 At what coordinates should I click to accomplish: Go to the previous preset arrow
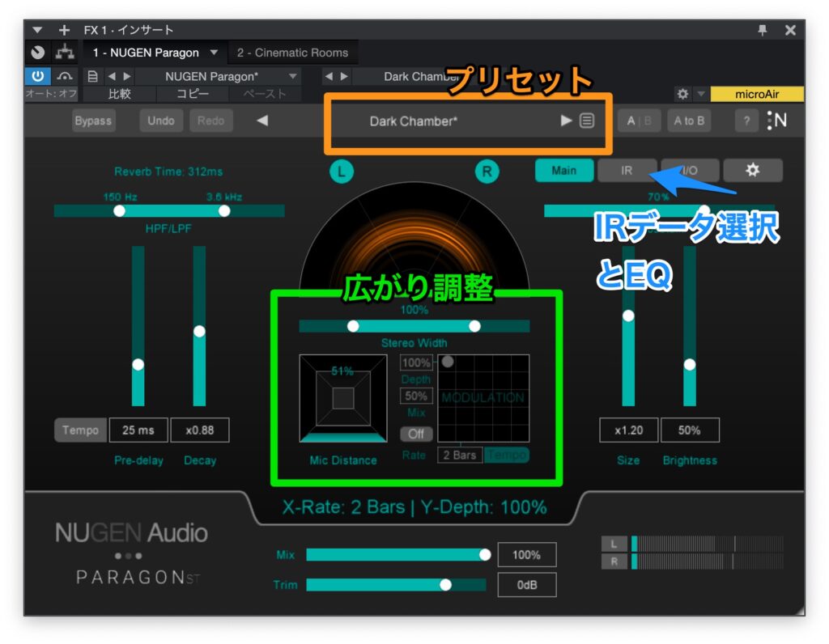point(261,121)
